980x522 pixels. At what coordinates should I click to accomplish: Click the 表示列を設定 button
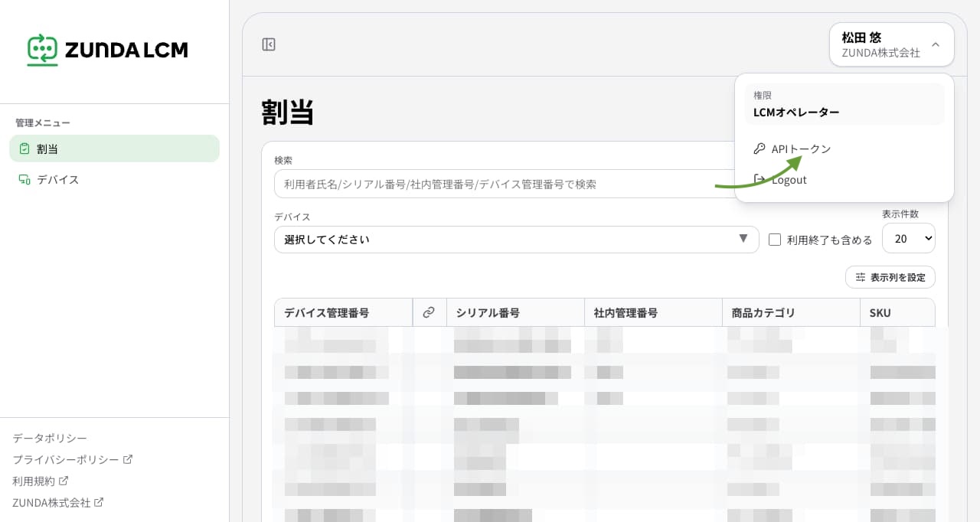point(890,277)
